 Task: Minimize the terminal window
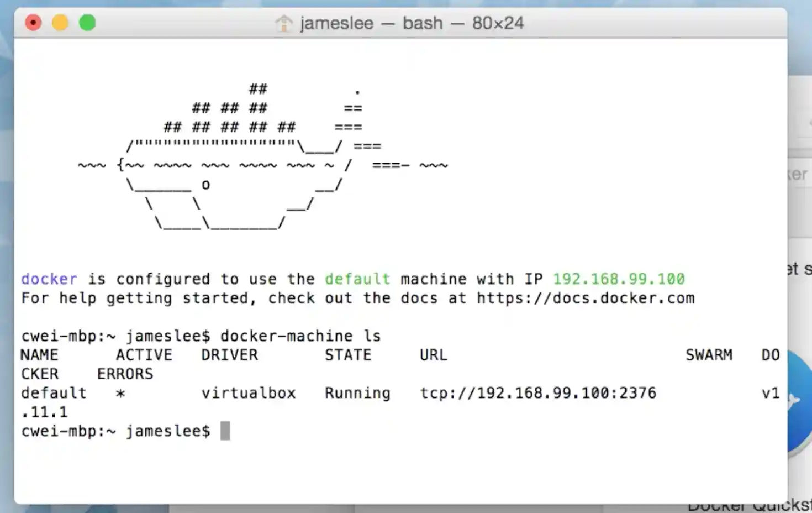click(x=60, y=22)
